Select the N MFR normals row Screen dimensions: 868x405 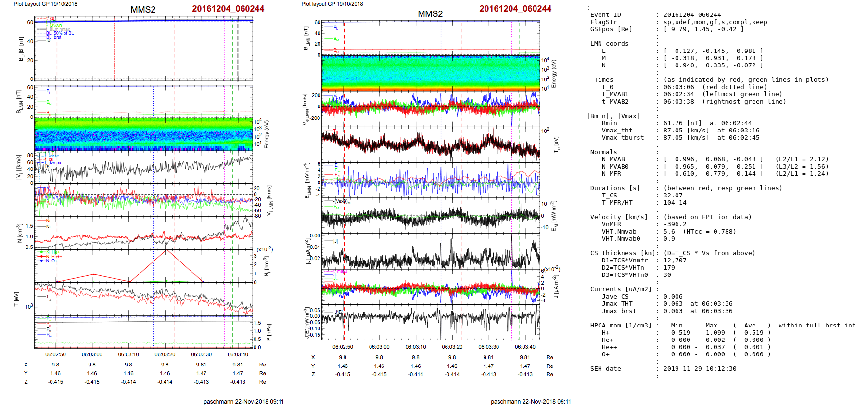click(x=709, y=174)
